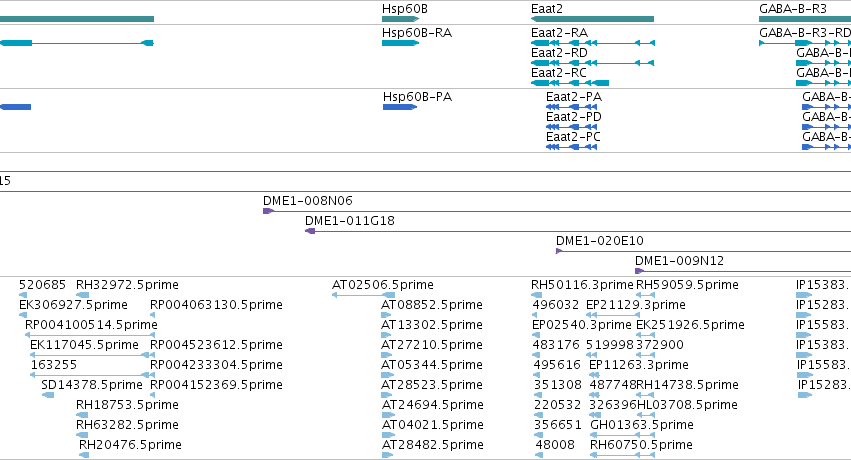Click the 351308 EST label
The width and height of the screenshot is (851, 460).
point(557,385)
